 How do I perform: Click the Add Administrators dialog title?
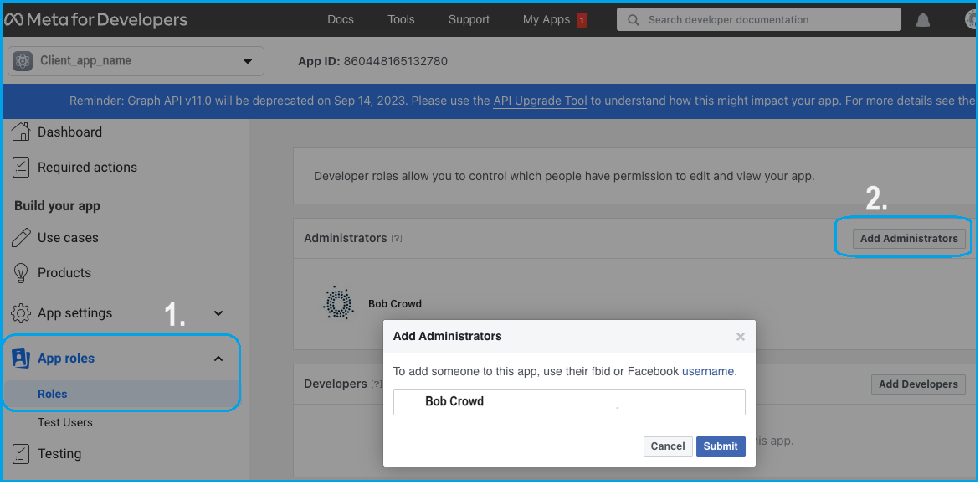click(x=448, y=336)
